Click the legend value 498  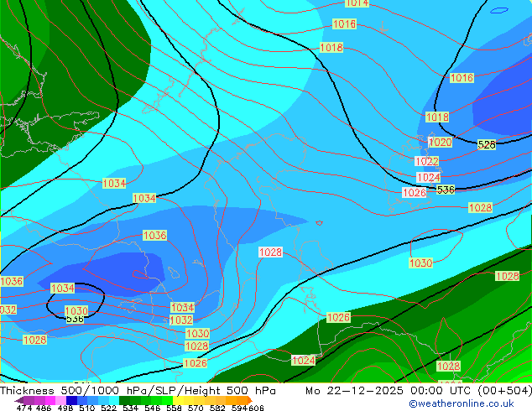pos(65,408)
